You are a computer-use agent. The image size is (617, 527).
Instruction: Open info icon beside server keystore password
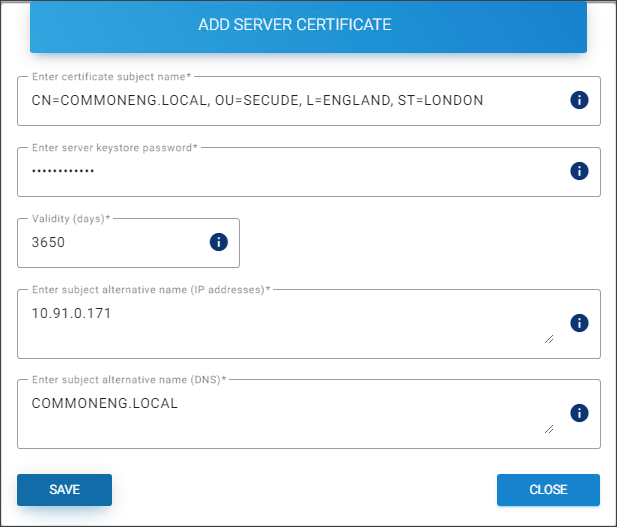pyautogui.click(x=579, y=171)
